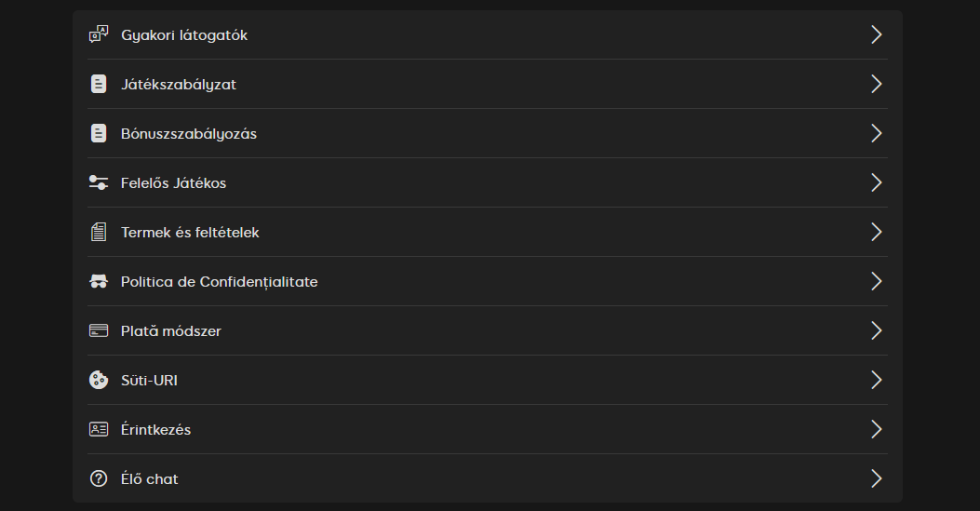Click the Süti-URI cookie icon
The height and width of the screenshot is (511, 980).
pos(99,380)
